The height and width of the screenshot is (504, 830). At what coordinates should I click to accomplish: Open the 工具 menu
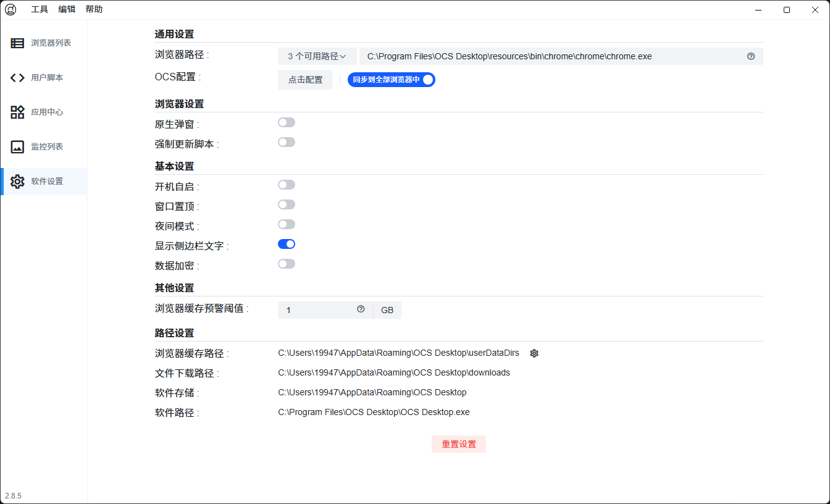tap(40, 9)
